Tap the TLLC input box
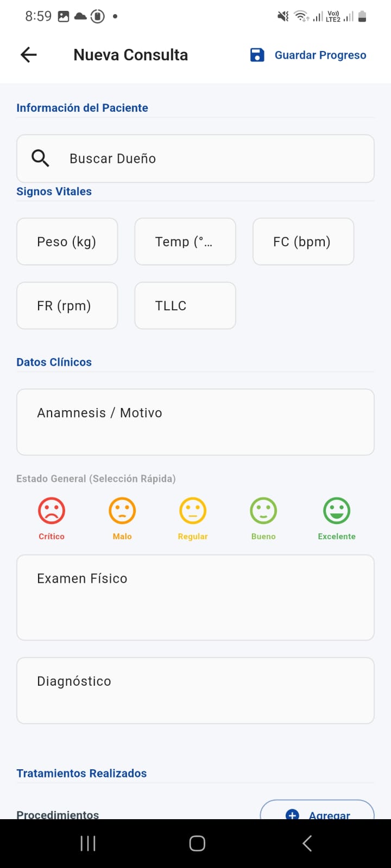The width and height of the screenshot is (391, 868). pos(185,306)
